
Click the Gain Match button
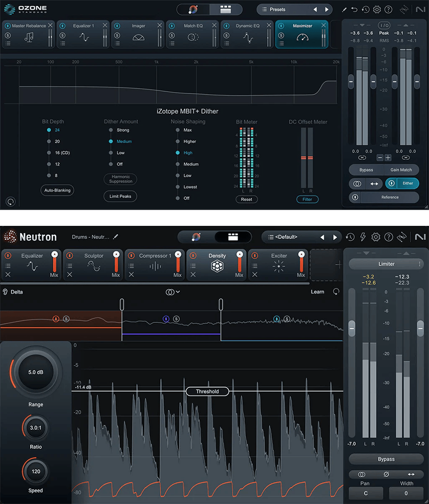point(401,170)
